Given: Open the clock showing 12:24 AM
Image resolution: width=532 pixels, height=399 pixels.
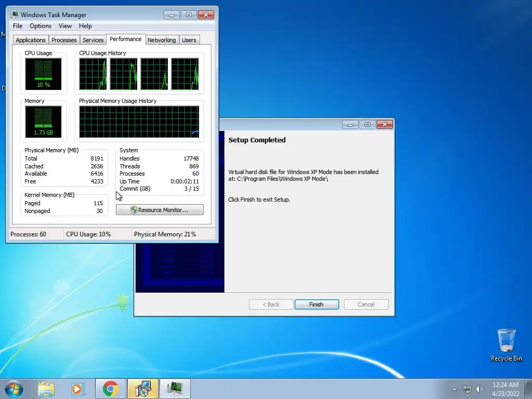Looking at the screenshot, I should click(x=506, y=389).
